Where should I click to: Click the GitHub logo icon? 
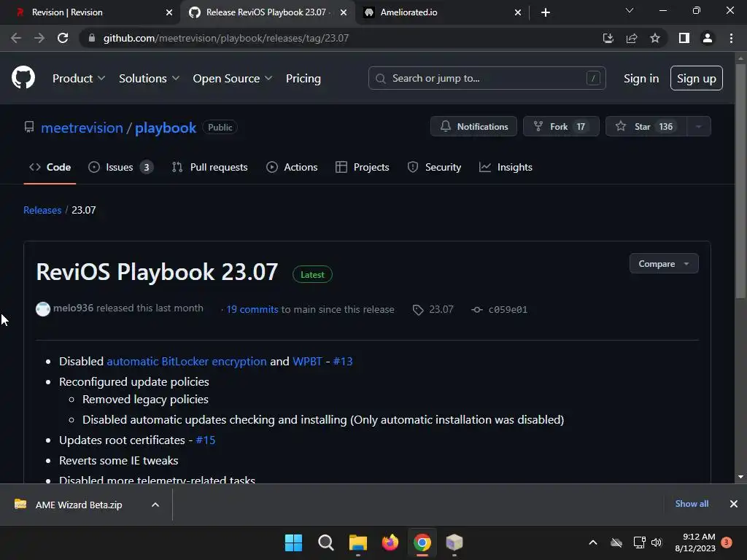point(23,77)
